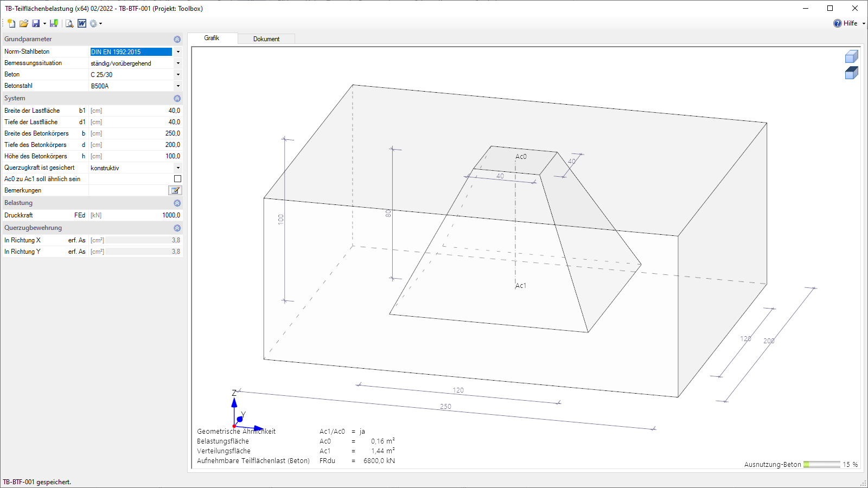Viewport: 868px width, 488px height.
Task: Click the Ausnutzung-Beton progress bar
Action: tap(822, 465)
